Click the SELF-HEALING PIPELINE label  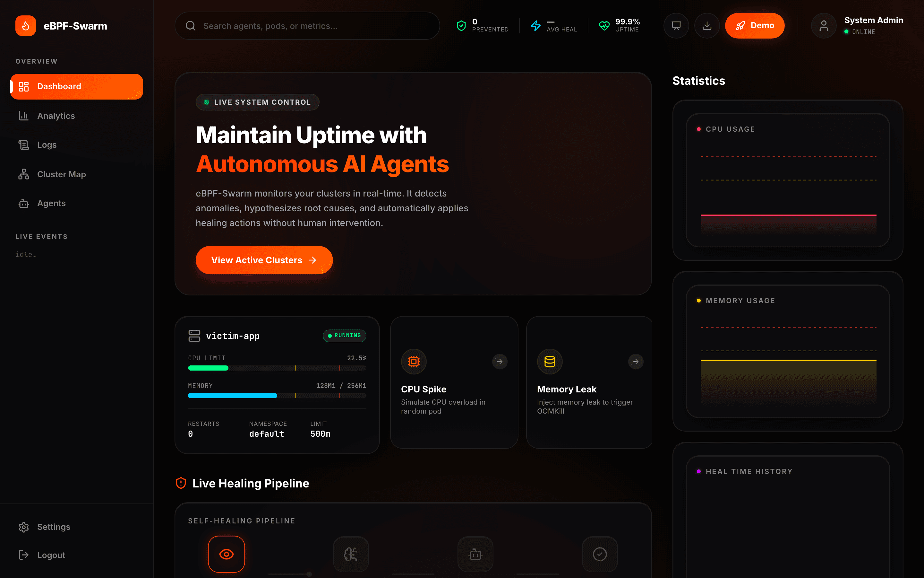click(242, 521)
